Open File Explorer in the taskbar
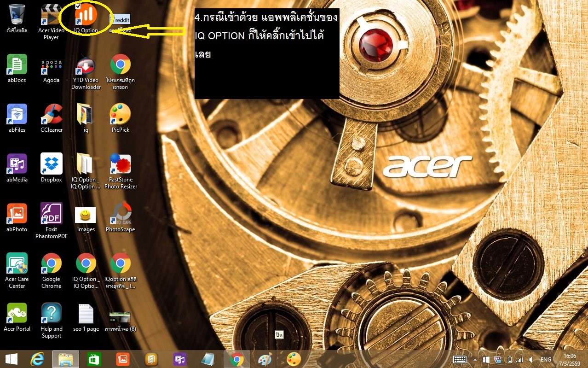 (65, 359)
